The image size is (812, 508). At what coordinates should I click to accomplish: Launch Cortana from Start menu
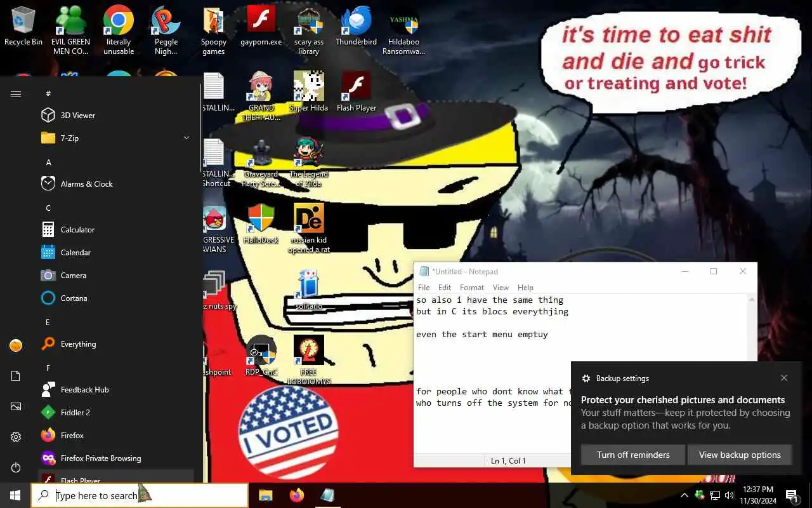pos(116,298)
